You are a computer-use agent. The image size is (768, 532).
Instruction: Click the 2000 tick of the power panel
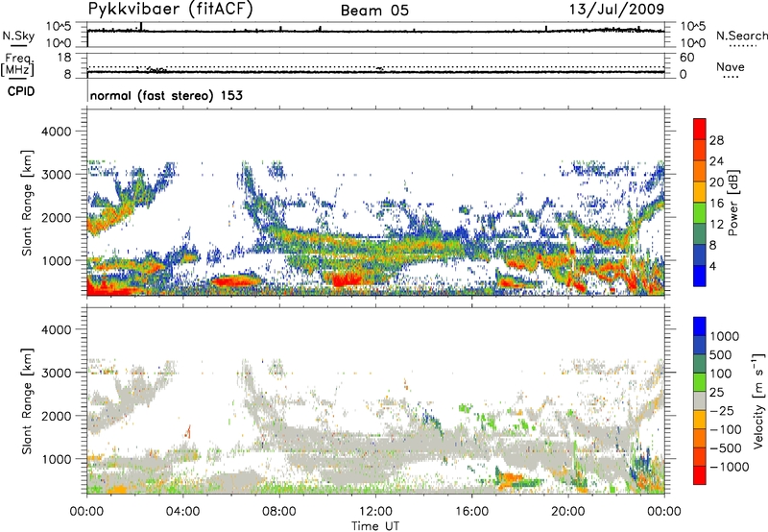[x=56, y=217]
